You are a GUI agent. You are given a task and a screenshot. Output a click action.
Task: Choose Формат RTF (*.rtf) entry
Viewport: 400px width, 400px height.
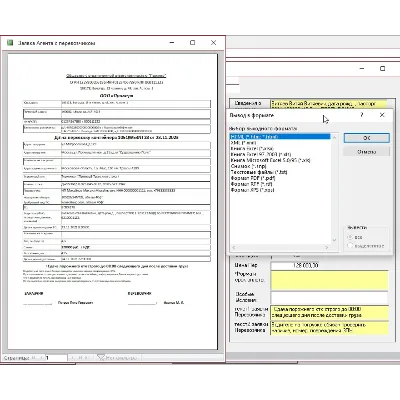[x=251, y=184]
